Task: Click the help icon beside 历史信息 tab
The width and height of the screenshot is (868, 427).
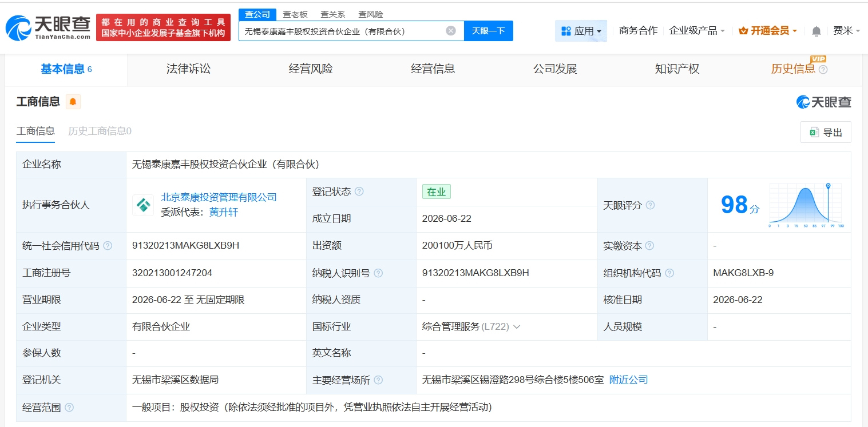Action: pos(823,70)
